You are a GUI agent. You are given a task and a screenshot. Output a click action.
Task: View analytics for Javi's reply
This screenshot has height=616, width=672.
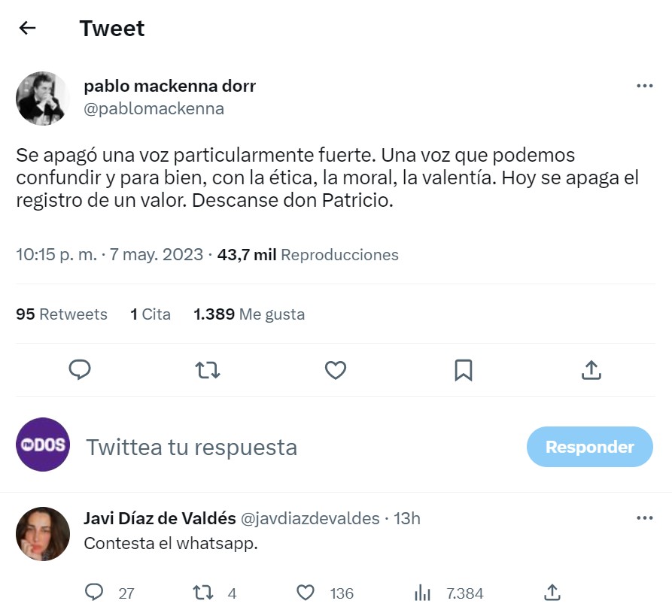point(422,593)
